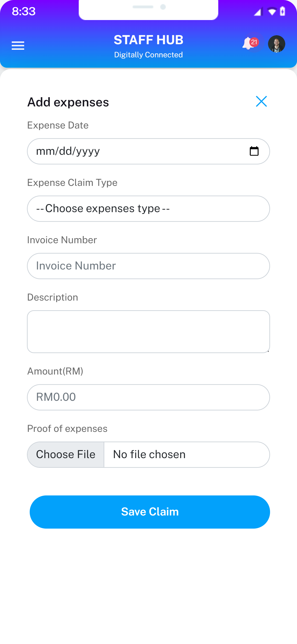The height and width of the screenshot is (644, 297).
Task: Click inside the Description text area
Action: [x=148, y=331]
